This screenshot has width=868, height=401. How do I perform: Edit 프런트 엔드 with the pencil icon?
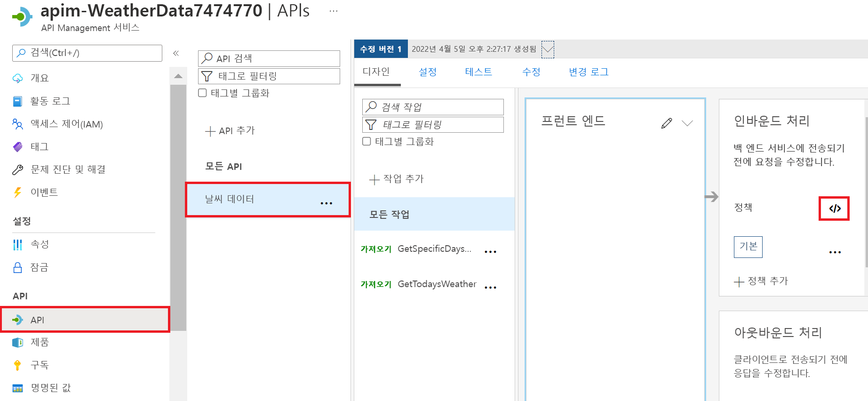point(666,123)
